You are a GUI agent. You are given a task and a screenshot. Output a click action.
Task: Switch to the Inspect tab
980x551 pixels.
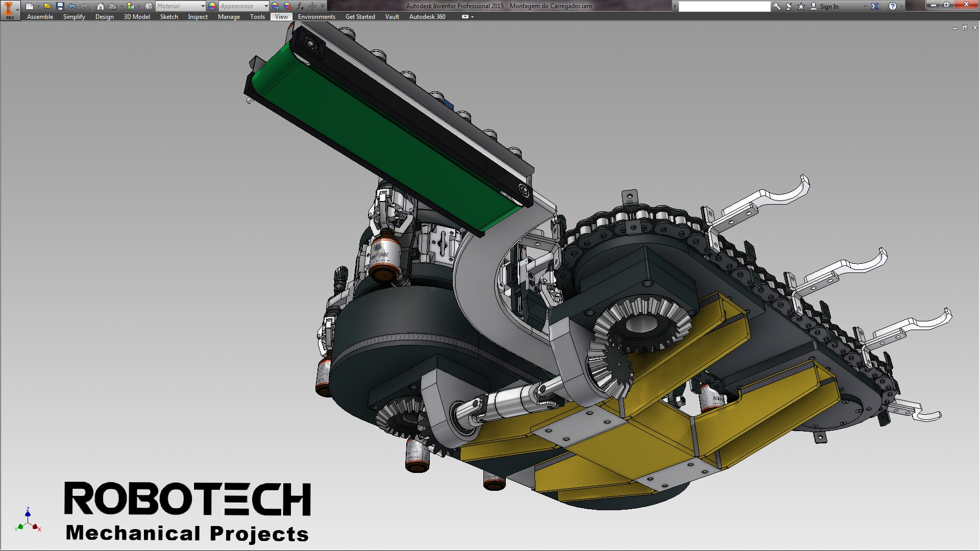pyautogui.click(x=198, y=17)
